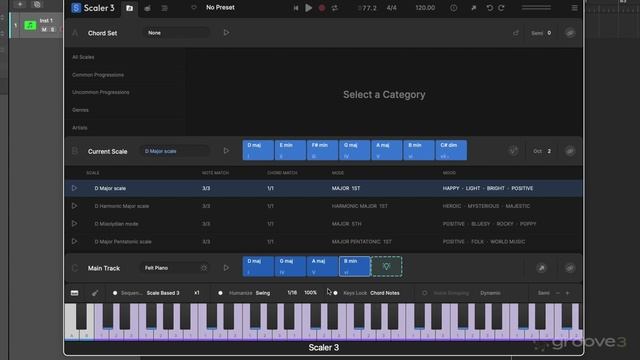Click the favorite heart icon next to No Preset
This screenshot has width=640, height=360.
click(x=194, y=7)
